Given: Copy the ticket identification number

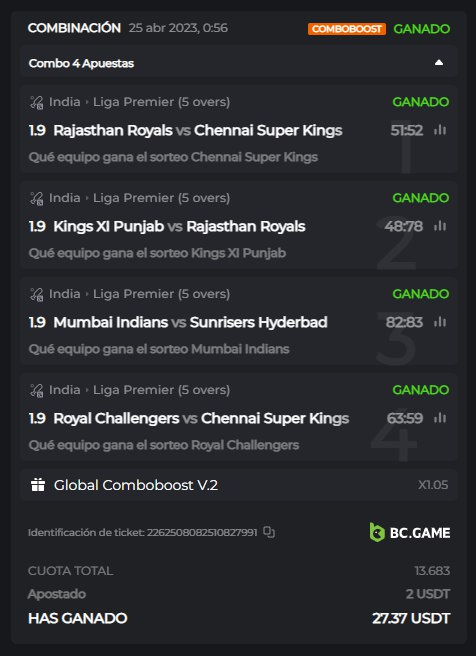Looking at the screenshot, I should (269, 532).
